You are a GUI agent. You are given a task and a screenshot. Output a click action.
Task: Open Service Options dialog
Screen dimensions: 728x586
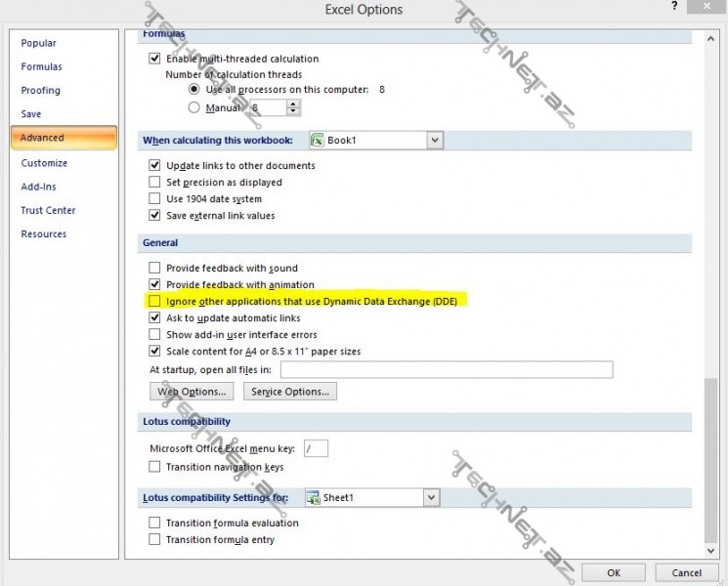[289, 392]
